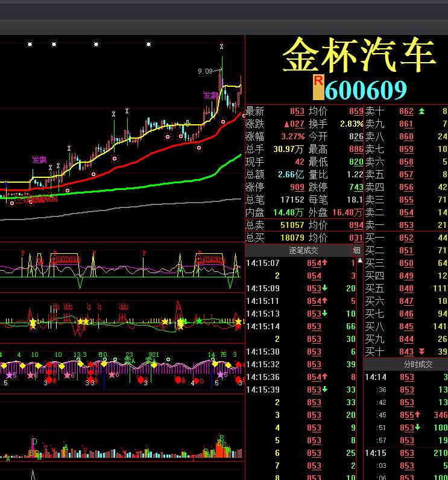Click the 涨幅 value 3.27%

[x=293, y=136]
